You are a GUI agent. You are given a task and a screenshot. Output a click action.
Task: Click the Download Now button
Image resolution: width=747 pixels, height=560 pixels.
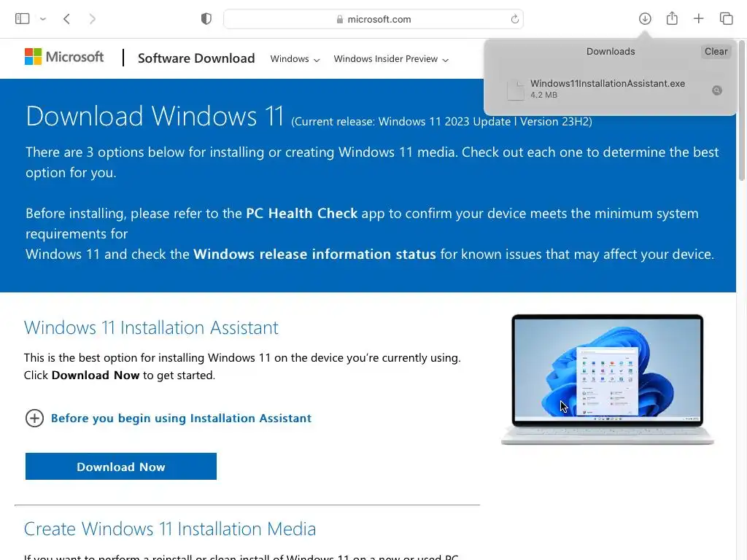pos(121,466)
